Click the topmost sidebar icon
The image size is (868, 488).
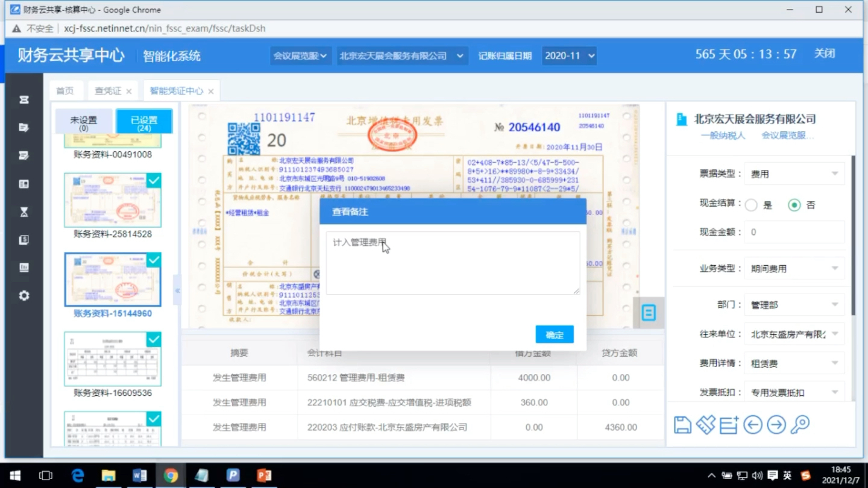coord(24,99)
